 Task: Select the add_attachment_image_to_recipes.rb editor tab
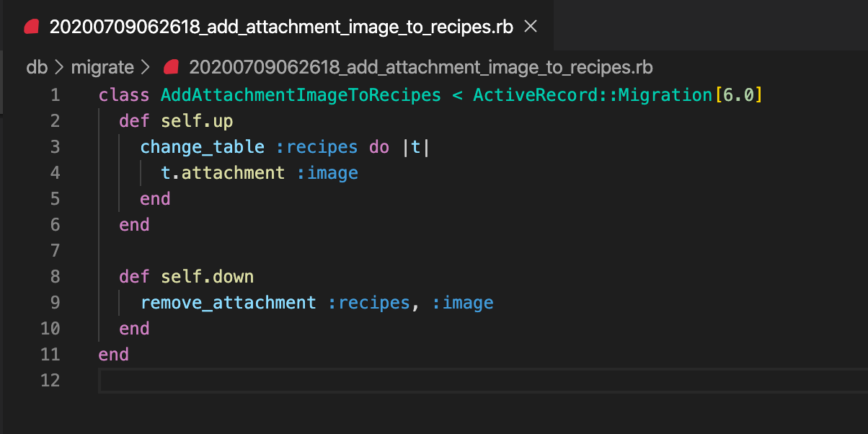[278, 27]
